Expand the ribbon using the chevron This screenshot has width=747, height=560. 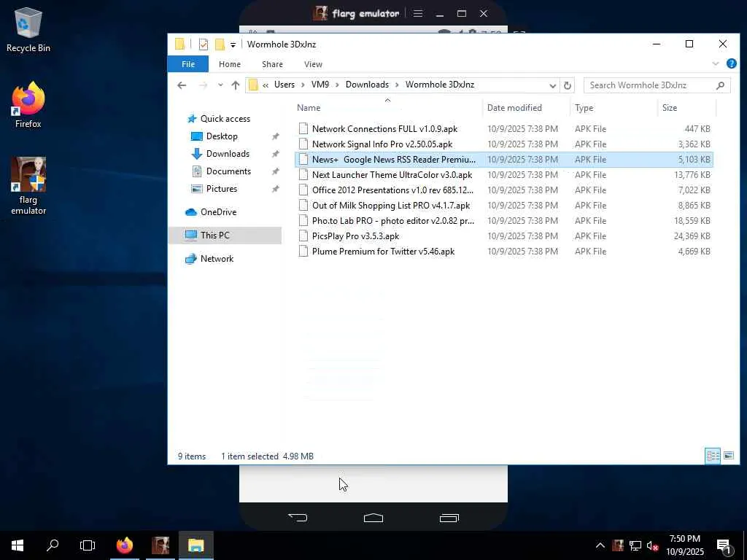coord(716,64)
